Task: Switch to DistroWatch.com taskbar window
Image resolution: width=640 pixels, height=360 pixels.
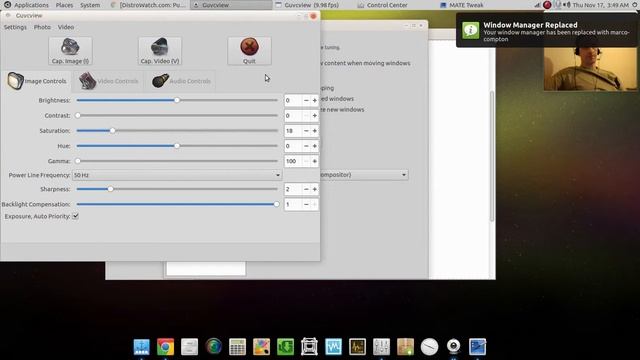Action: (x=148, y=5)
